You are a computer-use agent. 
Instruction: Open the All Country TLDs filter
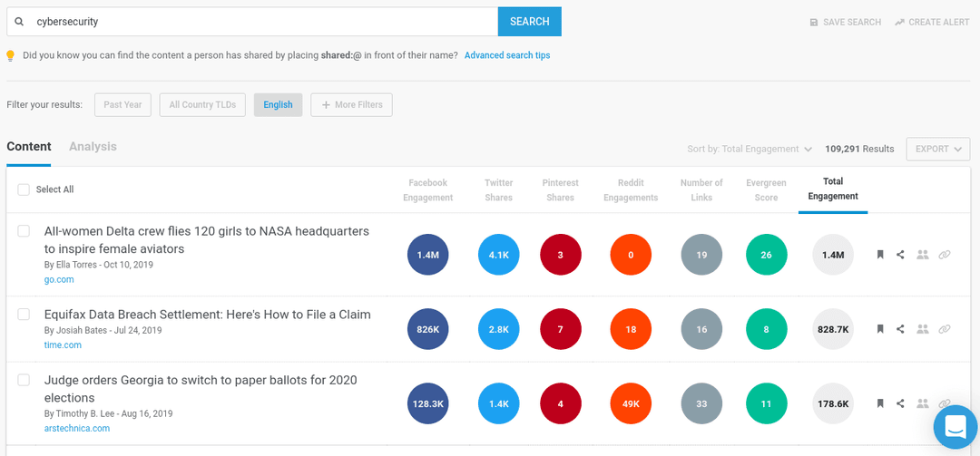point(202,105)
